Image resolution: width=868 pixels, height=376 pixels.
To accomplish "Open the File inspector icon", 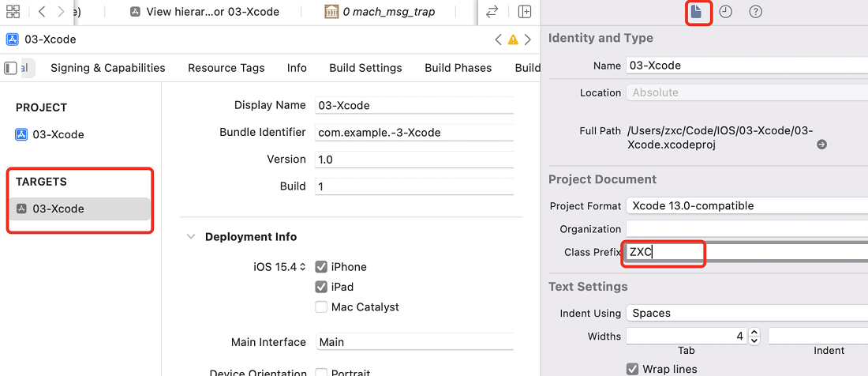I will (x=697, y=12).
